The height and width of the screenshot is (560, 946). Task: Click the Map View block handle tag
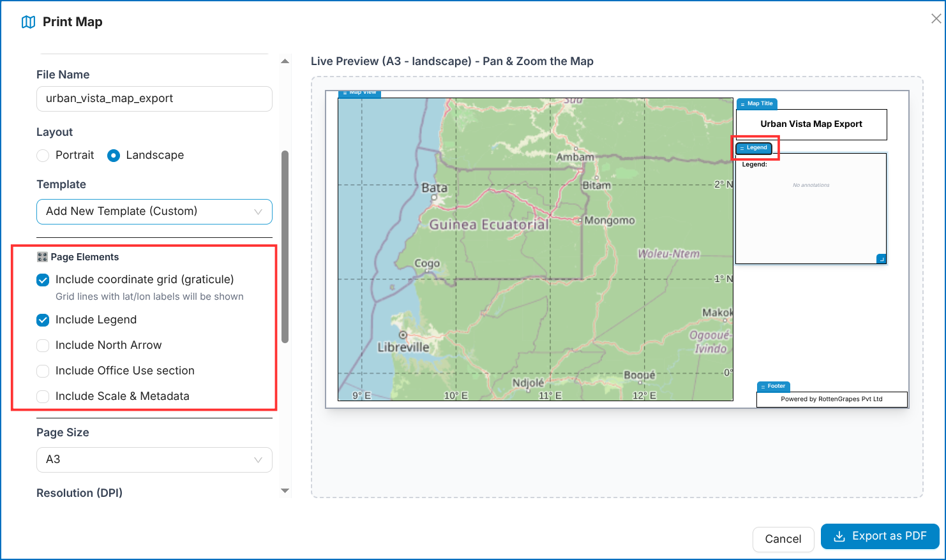[359, 93]
